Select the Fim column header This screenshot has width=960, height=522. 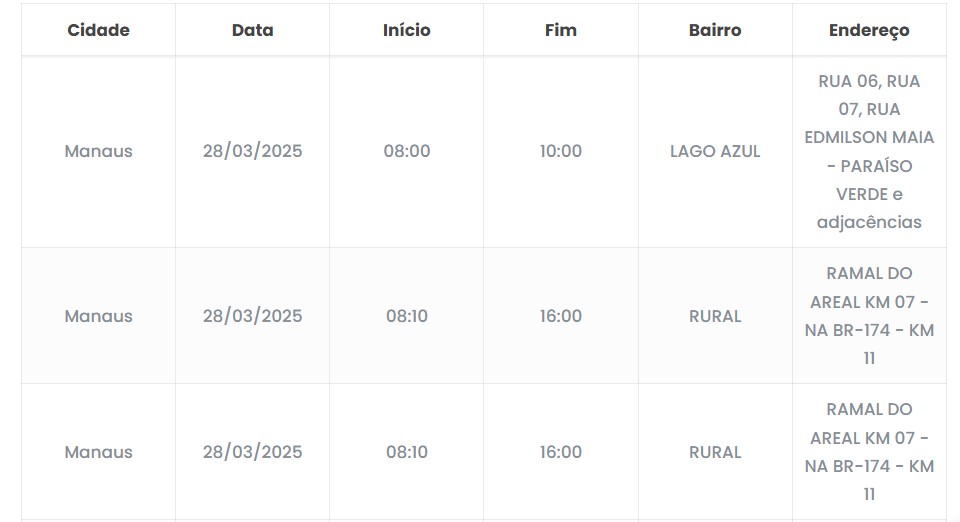561,30
